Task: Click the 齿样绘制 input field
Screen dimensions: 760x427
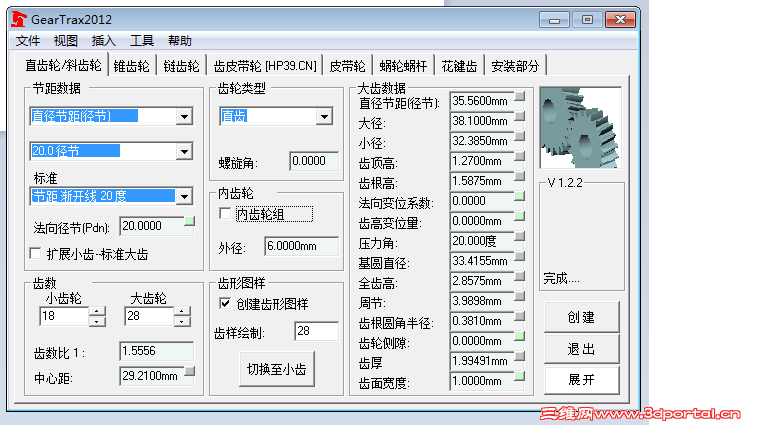Action: (x=317, y=331)
